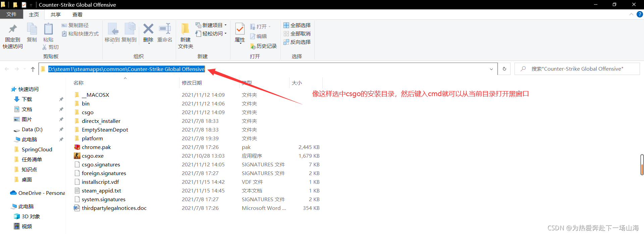Open Quick Access Toolbar customize arrow
Image resolution: width=644 pixels, height=234 pixels.
tap(31, 5)
